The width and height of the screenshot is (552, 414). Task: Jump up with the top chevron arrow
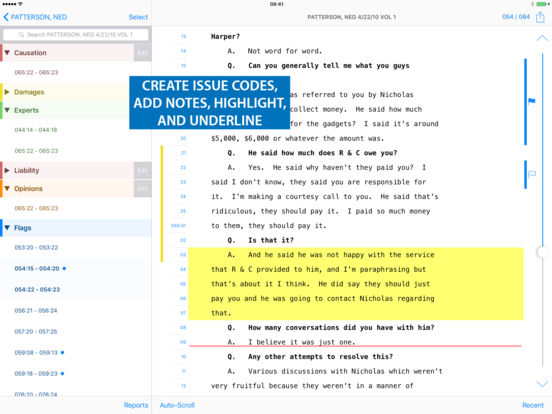[542, 38]
